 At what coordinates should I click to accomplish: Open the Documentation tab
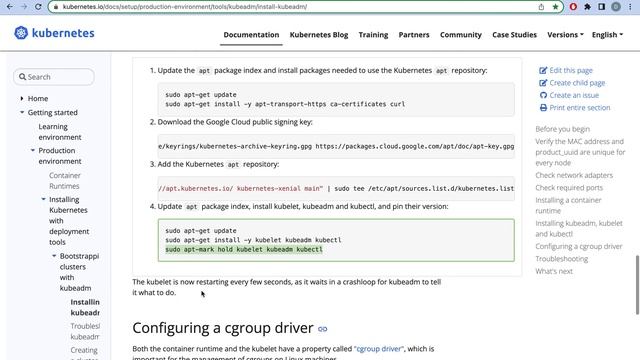251,35
